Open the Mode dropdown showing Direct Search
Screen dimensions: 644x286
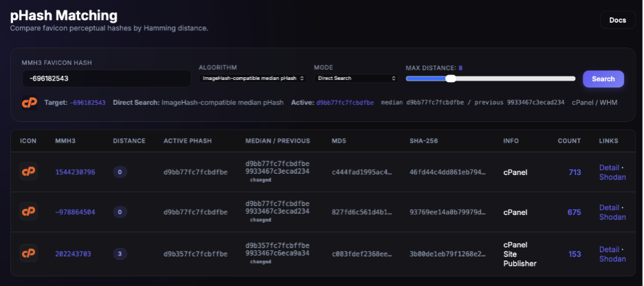(356, 78)
